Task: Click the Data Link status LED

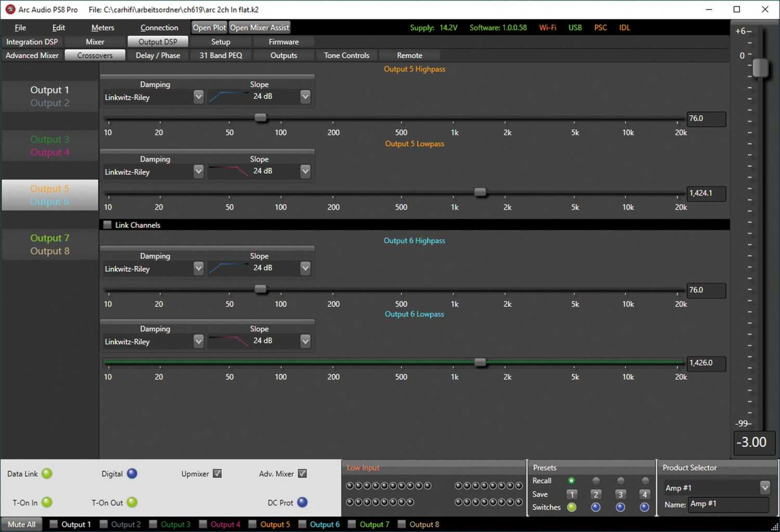Action: click(x=47, y=474)
